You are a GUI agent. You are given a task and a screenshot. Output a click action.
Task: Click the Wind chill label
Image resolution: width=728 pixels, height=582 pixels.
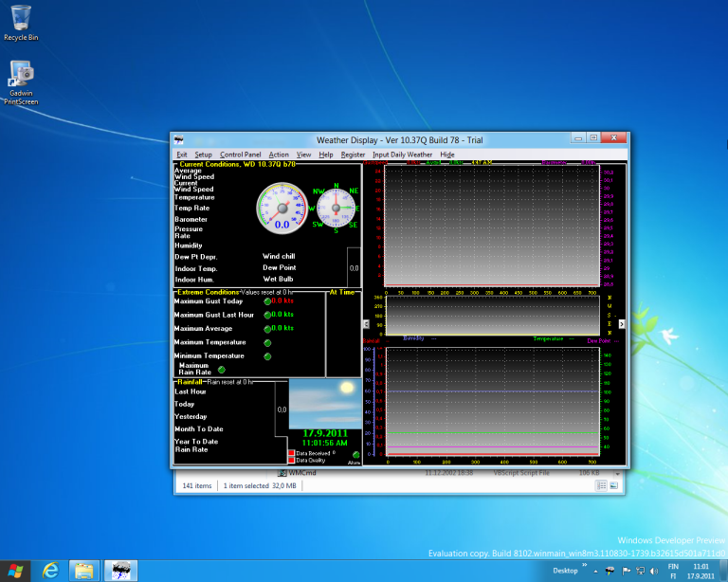(x=279, y=256)
